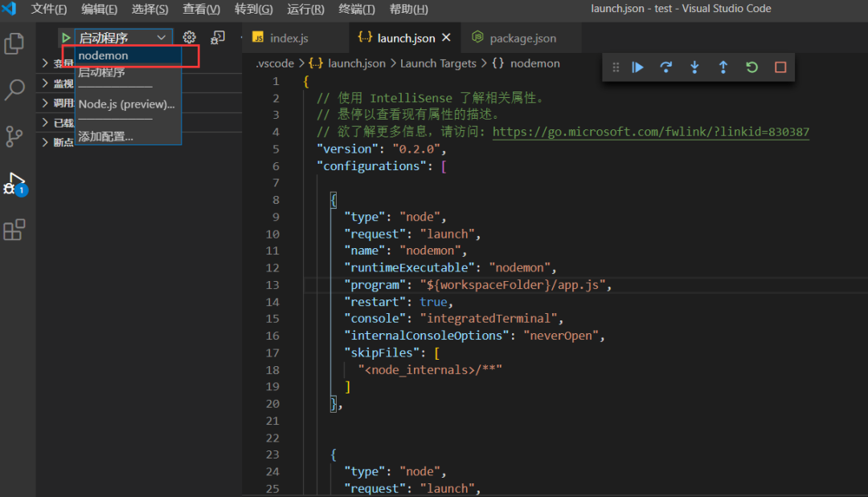
Task: Click the "skipFiles" key on line 17
Action: coord(382,352)
